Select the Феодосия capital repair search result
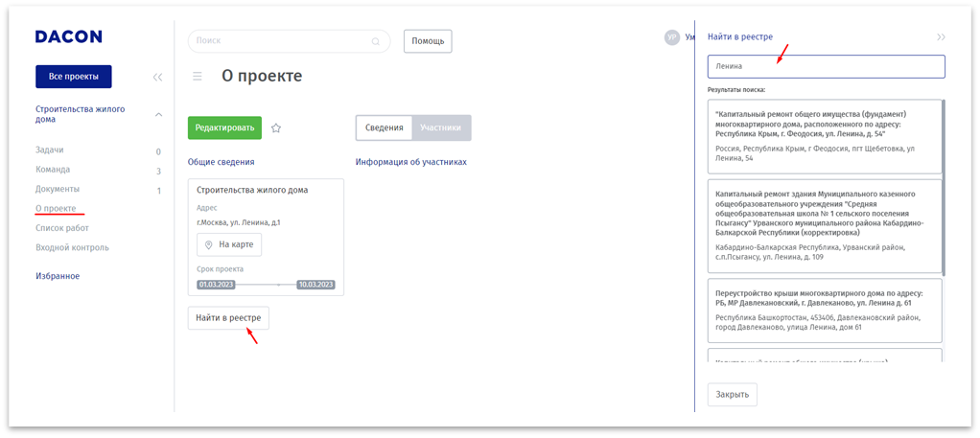The image size is (980, 438). [x=825, y=136]
